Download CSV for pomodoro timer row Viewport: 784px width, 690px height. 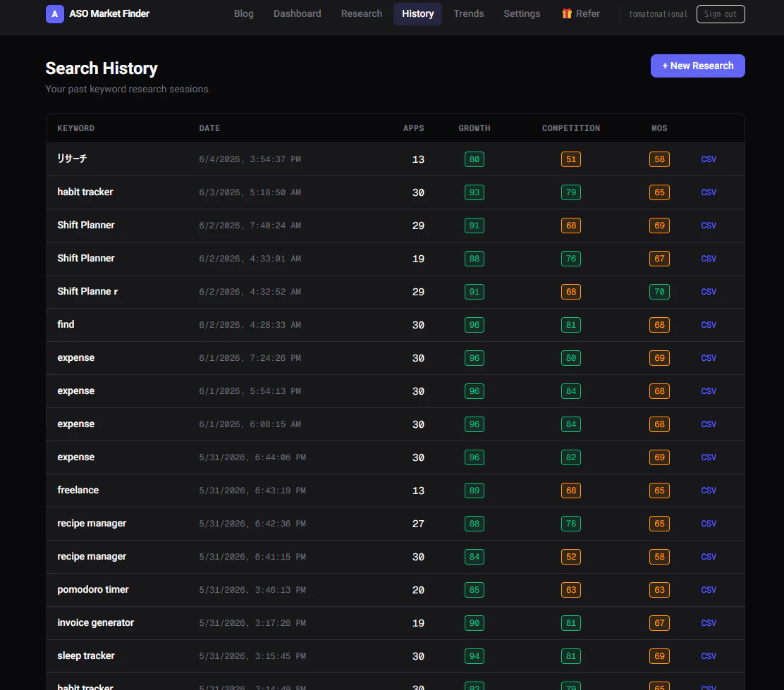click(x=709, y=590)
